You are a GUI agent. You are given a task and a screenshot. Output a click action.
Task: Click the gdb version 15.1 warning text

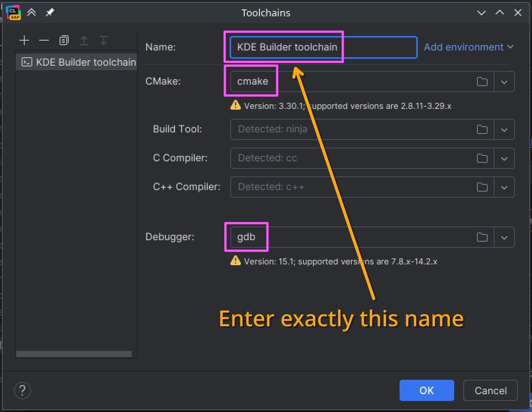tap(340, 261)
